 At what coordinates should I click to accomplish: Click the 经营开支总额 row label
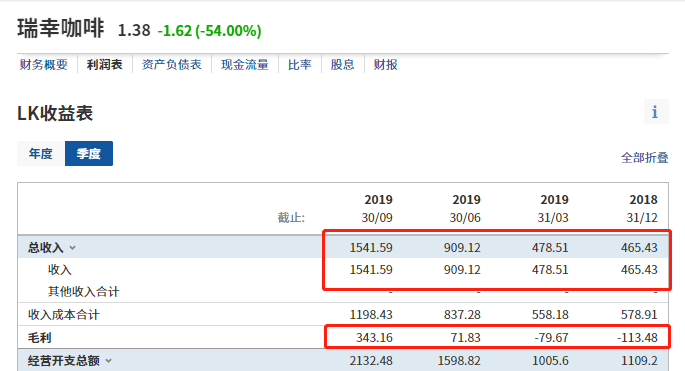pyautogui.click(x=64, y=361)
